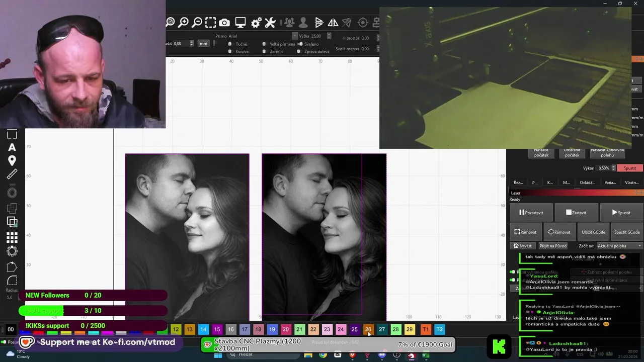
Task: Click the Uložit GCode button
Action: coord(593,232)
